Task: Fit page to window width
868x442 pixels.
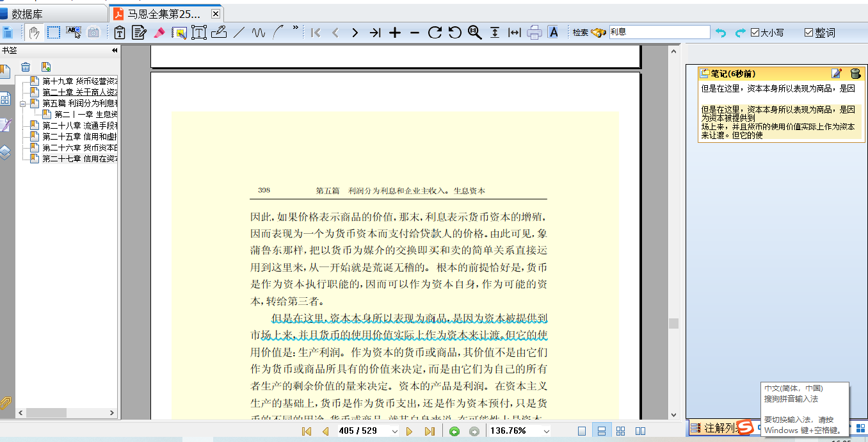Action: click(515, 32)
